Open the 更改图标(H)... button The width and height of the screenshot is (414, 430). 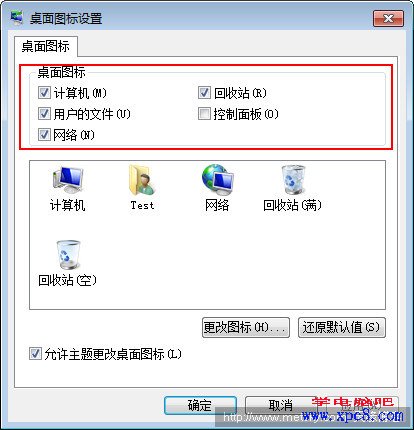(246, 327)
